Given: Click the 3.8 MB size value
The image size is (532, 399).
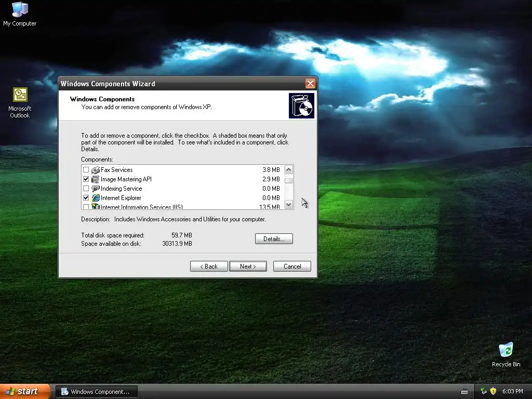Looking at the screenshot, I should (x=271, y=170).
